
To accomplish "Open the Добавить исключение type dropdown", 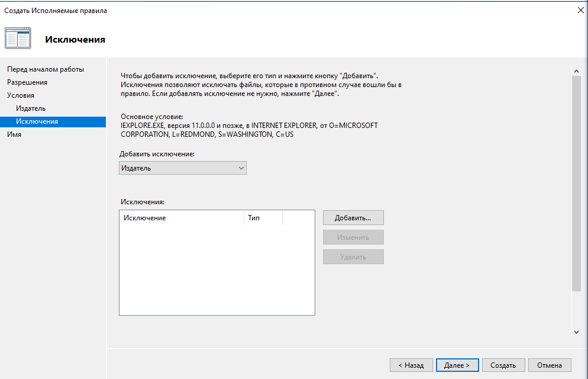I will coord(183,168).
